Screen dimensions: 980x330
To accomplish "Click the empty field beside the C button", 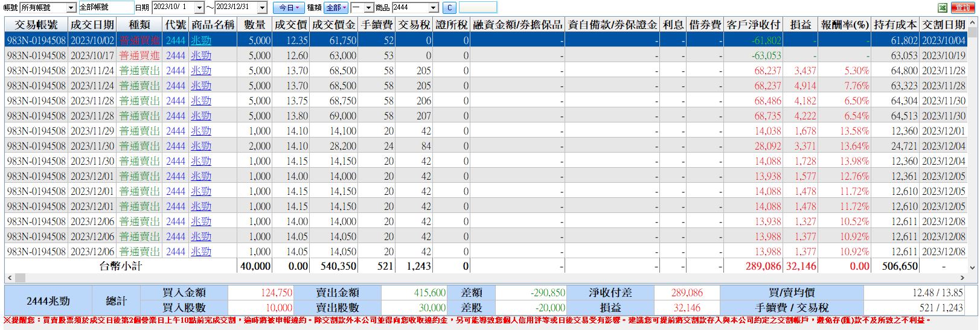I will (478, 8).
